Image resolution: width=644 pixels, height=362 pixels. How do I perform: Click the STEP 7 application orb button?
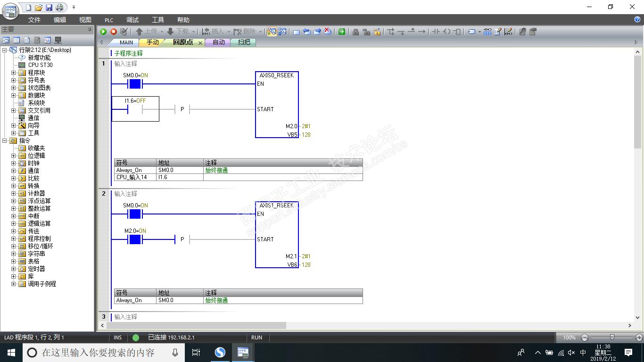coord(10,11)
